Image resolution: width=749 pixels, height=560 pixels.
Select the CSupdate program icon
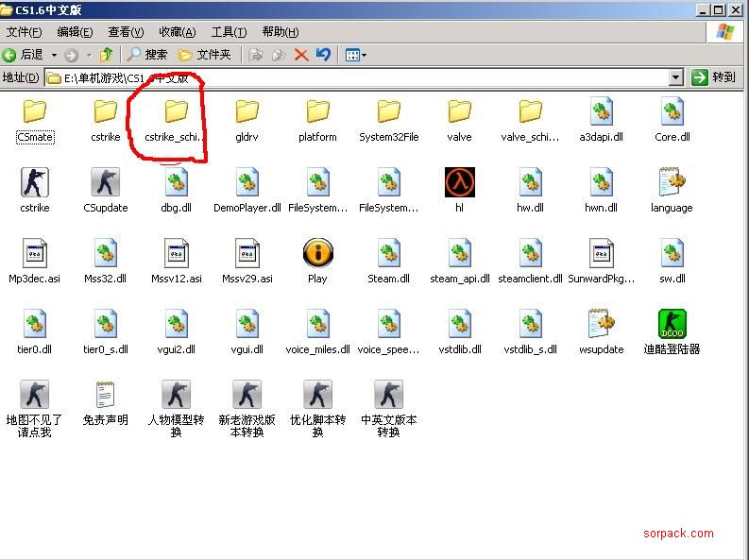click(105, 183)
